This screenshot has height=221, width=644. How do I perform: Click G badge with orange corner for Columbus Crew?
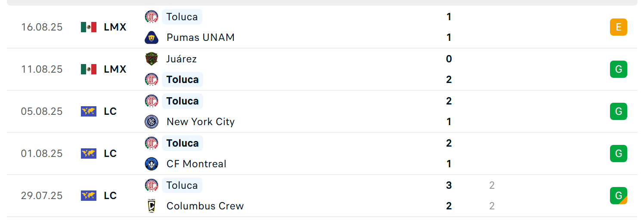click(x=619, y=196)
